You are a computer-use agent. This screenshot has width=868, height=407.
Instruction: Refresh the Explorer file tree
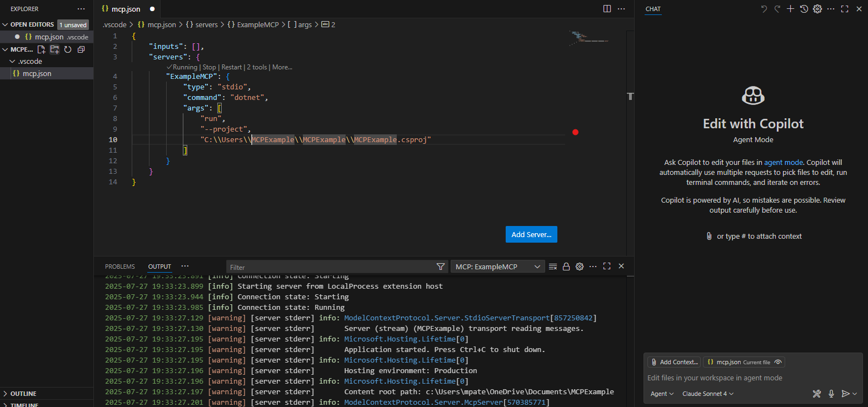pyautogui.click(x=68, y=49)
